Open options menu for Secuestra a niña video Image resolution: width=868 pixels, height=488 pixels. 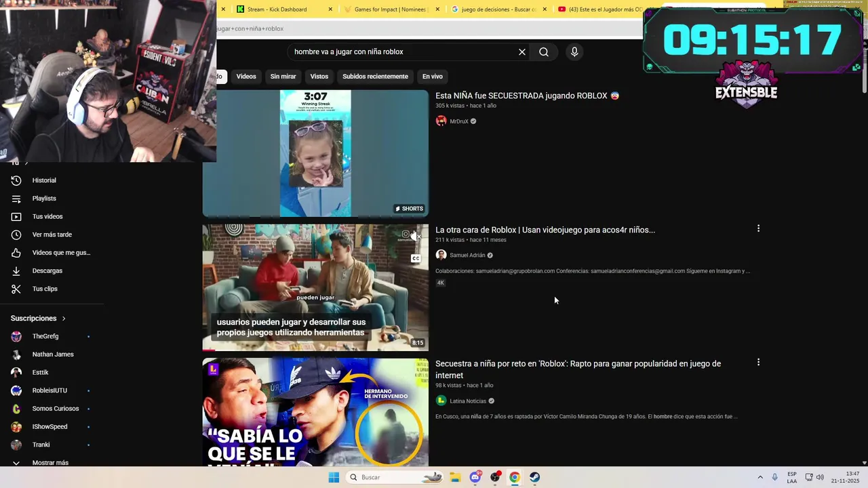(x=758, y=363)
